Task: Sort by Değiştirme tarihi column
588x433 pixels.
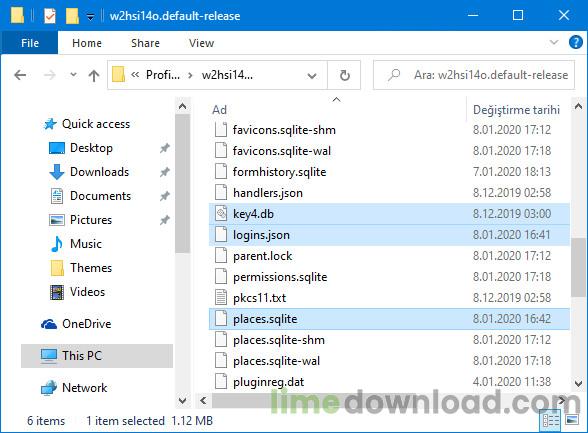Action: point(516,110)
